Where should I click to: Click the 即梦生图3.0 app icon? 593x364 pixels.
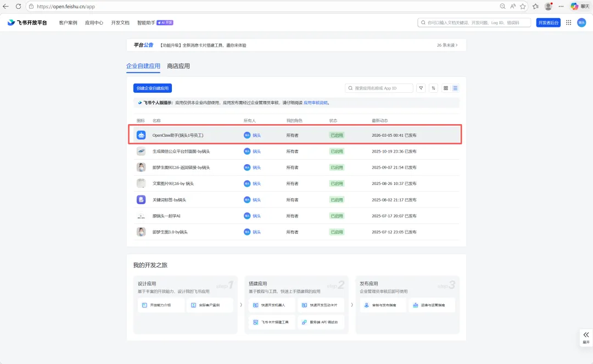(141, 232)
